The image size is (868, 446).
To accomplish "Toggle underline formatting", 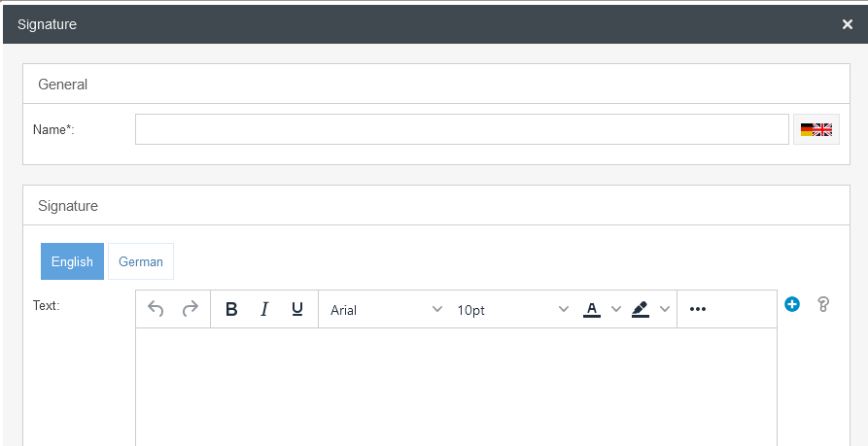I will click(297, 309).
